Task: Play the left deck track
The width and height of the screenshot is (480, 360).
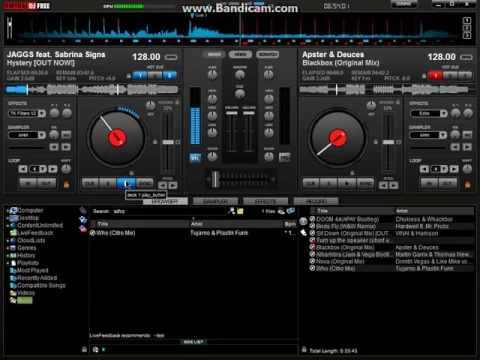Action: tap(126, 184)
